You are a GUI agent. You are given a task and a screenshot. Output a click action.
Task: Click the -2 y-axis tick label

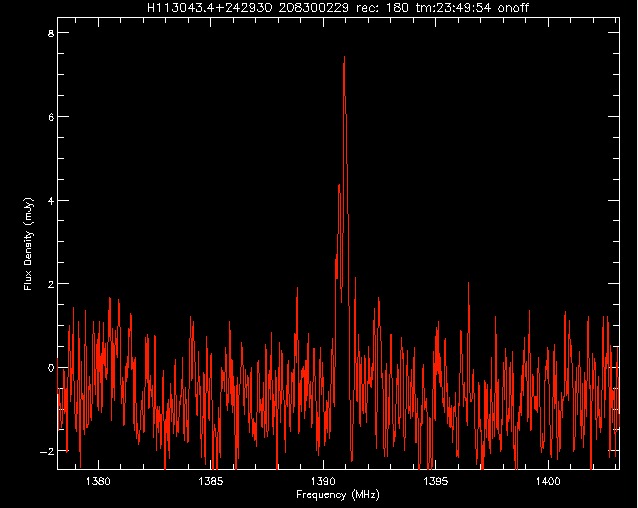click(x=47, y=451)
